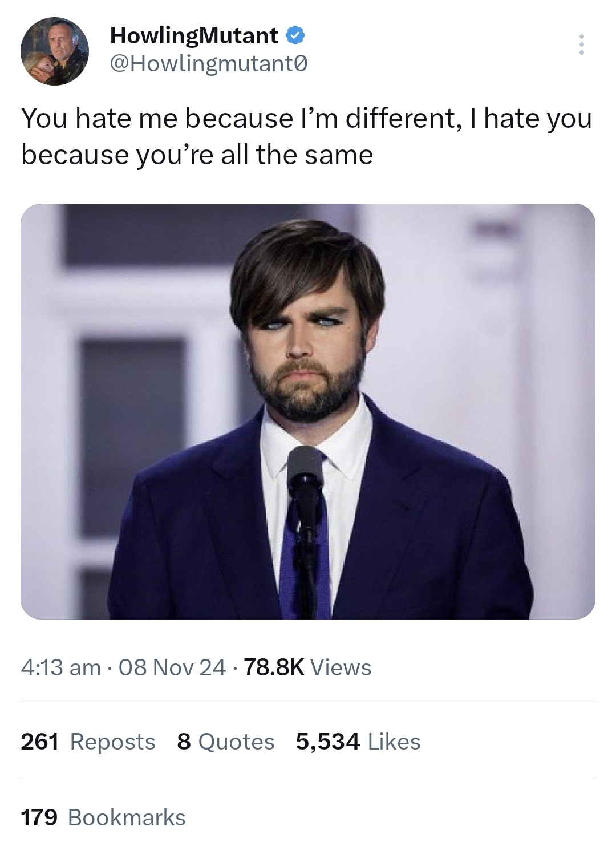Show the 8 Quotes list

(x=226, y=742)
